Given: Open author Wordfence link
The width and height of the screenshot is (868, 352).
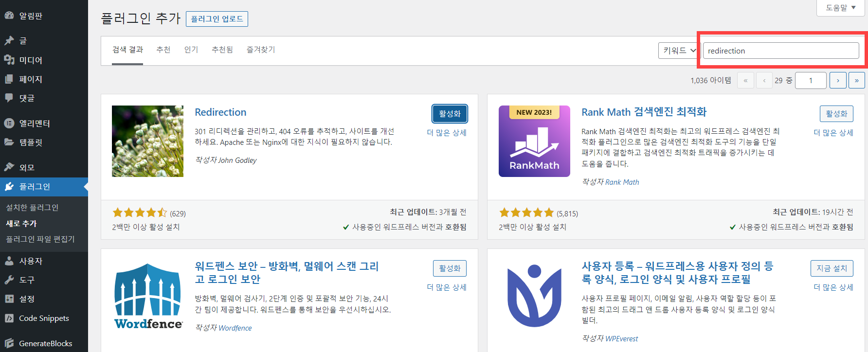Looking at the screenshot, I should [235, 328].
